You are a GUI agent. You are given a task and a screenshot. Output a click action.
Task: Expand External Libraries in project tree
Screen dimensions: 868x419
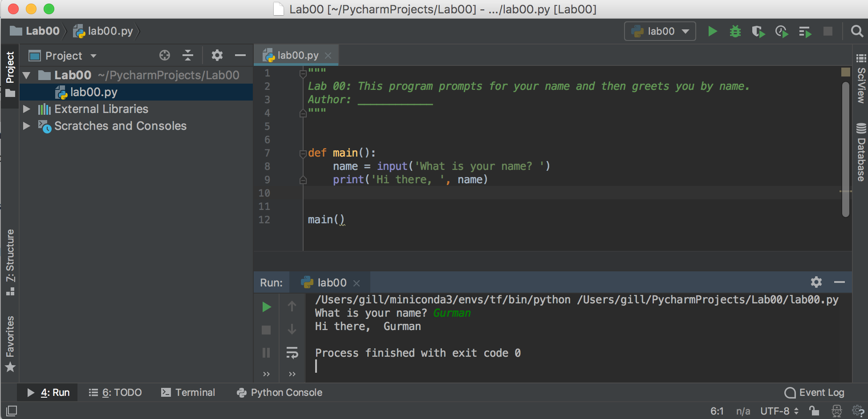[x=27, y=109]
